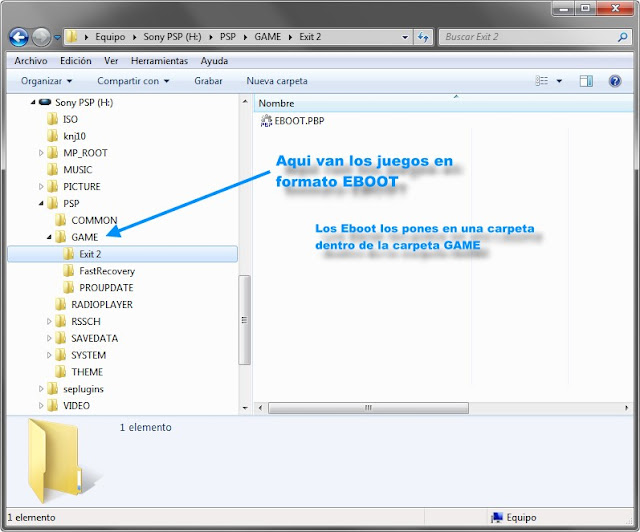Select the MUSIC folder in tree
Screen dimensions: 640x532
(x=78, y=169)
